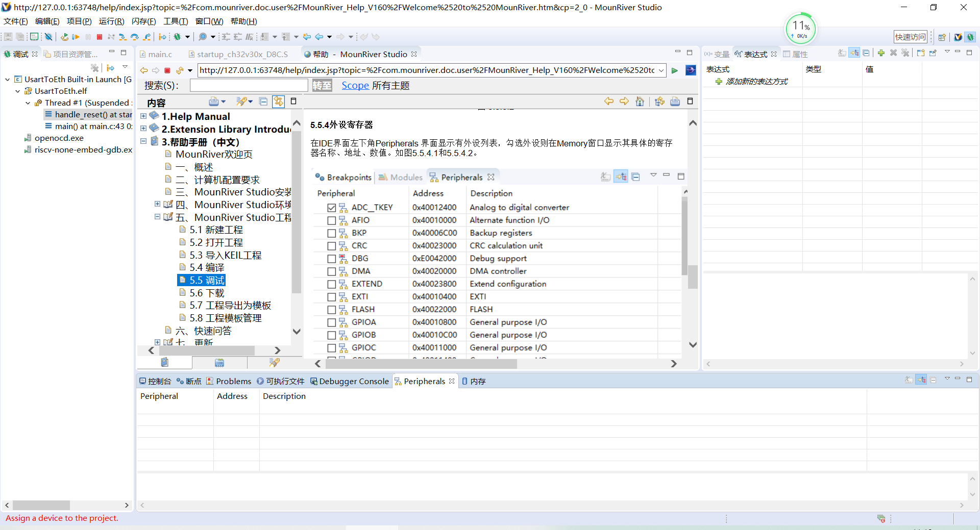The height and width of the screenshot is (530, 980).
Task: Click the Step Return icon
Action: point(147,37)
